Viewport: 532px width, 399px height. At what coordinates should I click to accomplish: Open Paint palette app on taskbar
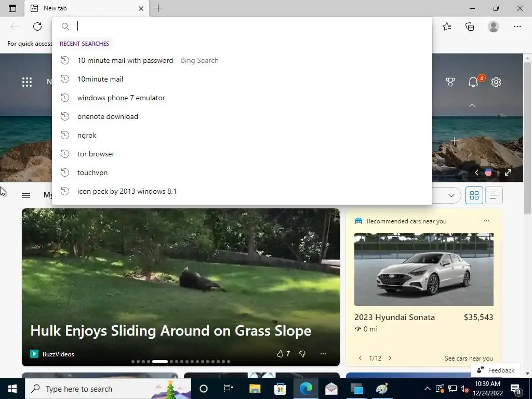tap(382, 389)
